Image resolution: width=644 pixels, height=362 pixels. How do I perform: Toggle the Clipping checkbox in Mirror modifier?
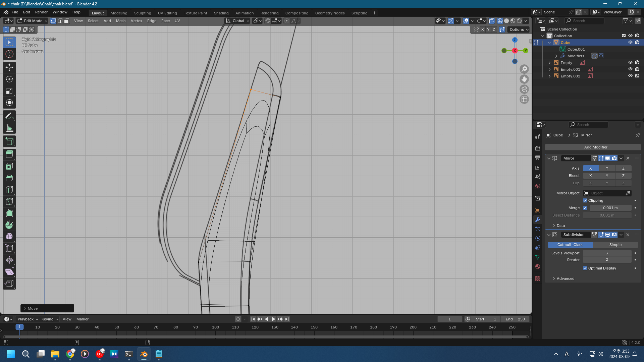[x=585, y=200]
